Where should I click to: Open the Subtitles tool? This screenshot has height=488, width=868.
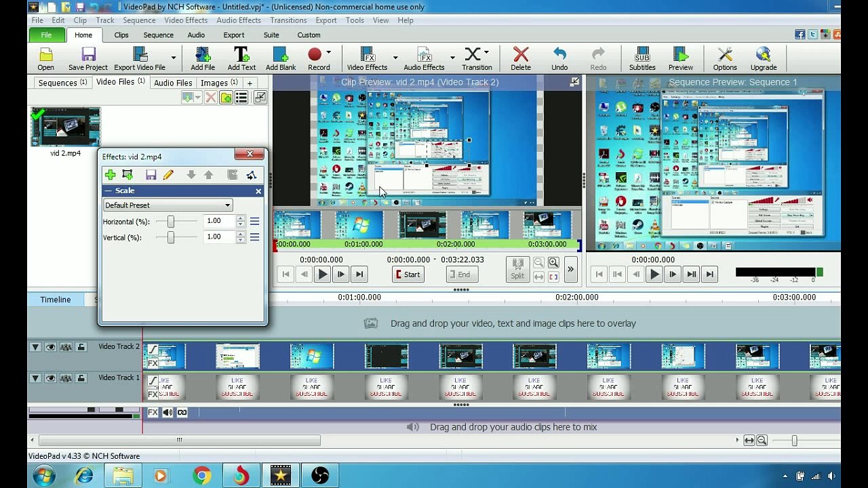click(x=642, y=59)
